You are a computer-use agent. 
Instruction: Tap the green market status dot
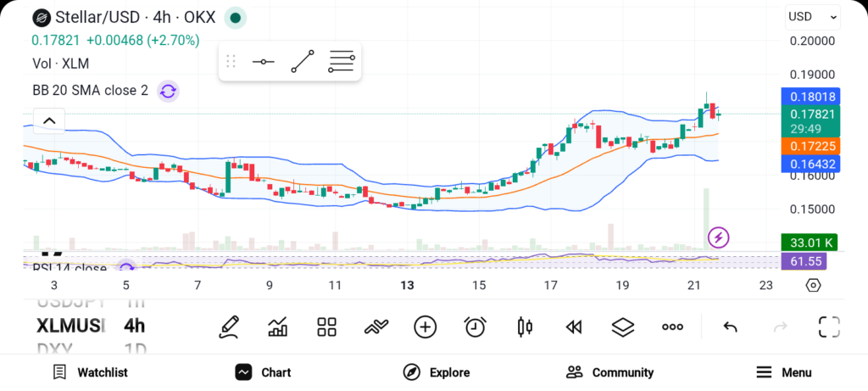pyautogui.click(x=236, y=18)
